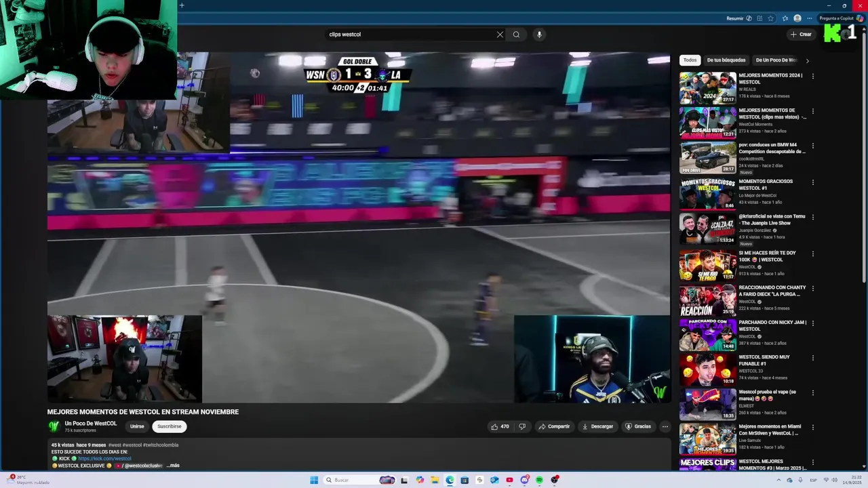The image size is (868, 488).
Task: Click the Compartir button
Action: pyautogui.click(x=554, y=426)
